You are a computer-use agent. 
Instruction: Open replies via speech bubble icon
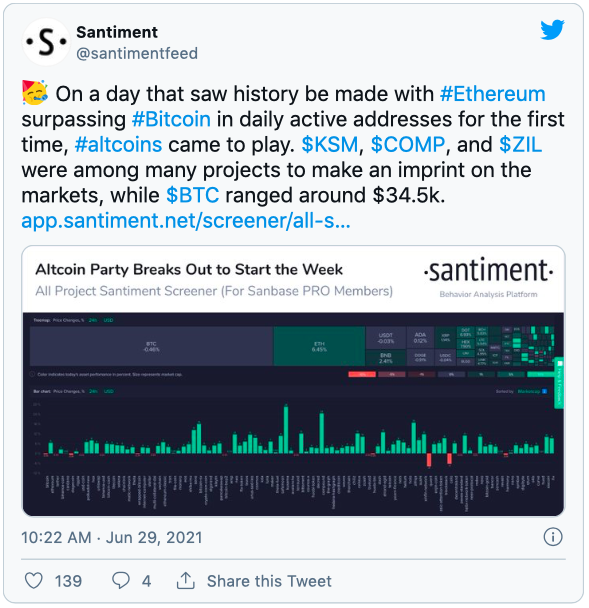click(121, 581)
